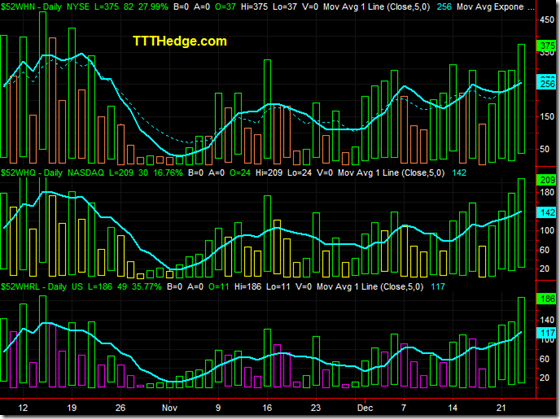Image resolution: width=560 pixels, height=419 pixels.
Task: Click the cyan 117 moving average label
Action: [x=547, y=333]
